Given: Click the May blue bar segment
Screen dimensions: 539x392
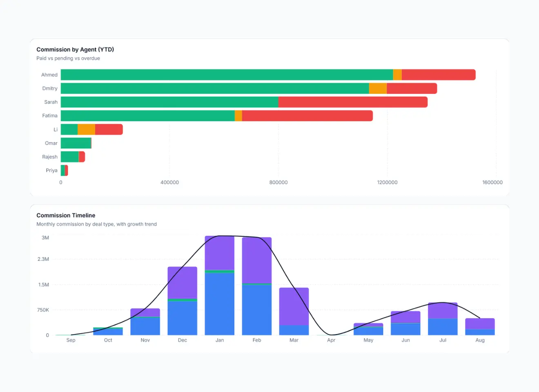Looking at the screenshot, I should tap(368, 331).
